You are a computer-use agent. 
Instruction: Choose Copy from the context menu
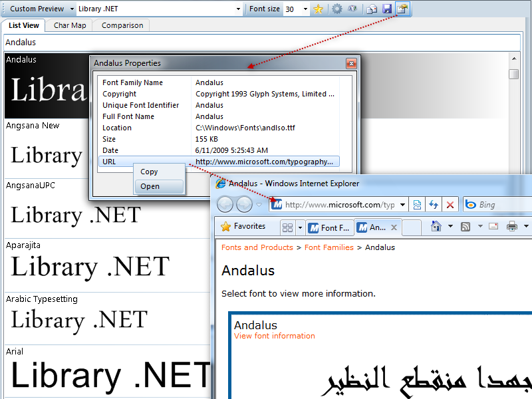pos(159,172)
